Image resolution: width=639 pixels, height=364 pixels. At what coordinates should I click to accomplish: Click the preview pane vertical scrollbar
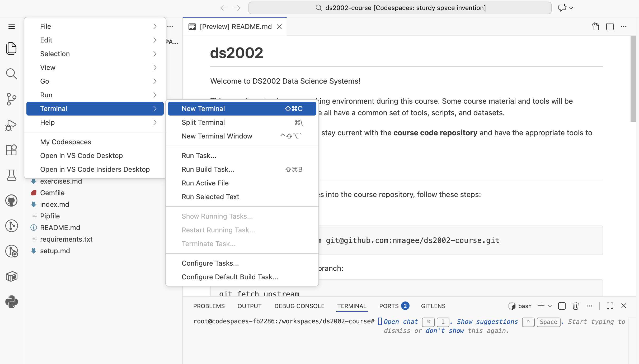[633, 79]
